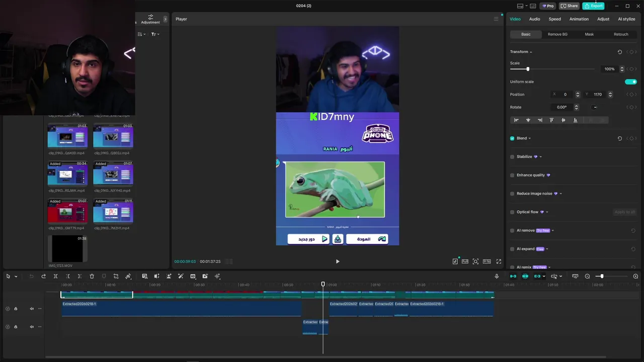Toggle the Uniform scale switch
Viewport: 644px width, 362px height.
pos(631,81)
